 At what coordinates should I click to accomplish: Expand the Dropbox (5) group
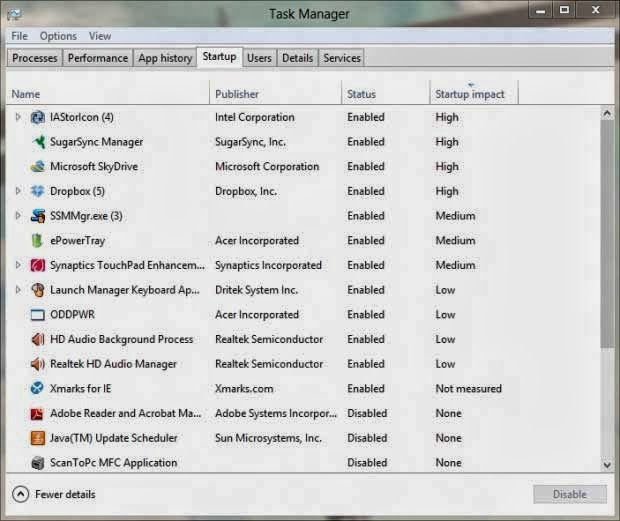(x=18, y=191)
